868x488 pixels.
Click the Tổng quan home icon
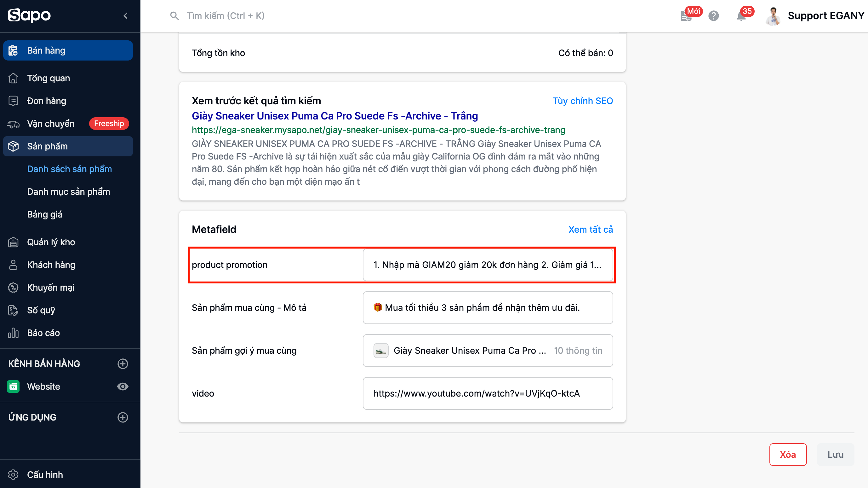(x=13, y=78)
